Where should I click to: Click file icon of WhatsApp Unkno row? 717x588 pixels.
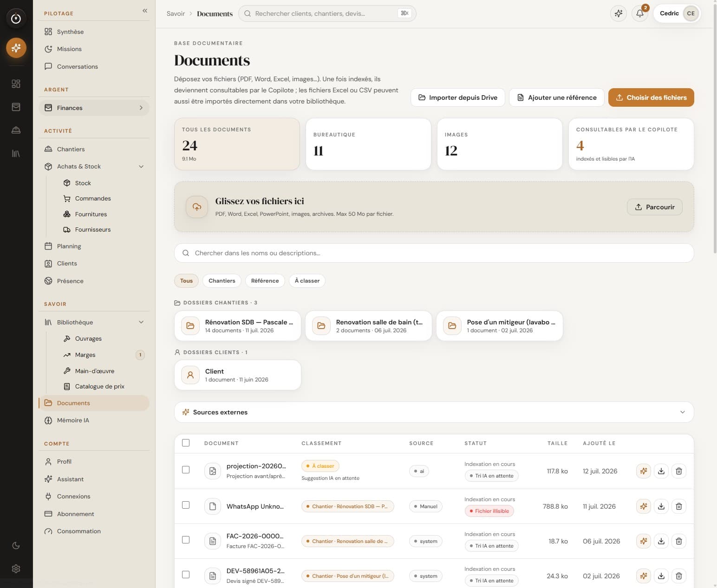[213, 506]
